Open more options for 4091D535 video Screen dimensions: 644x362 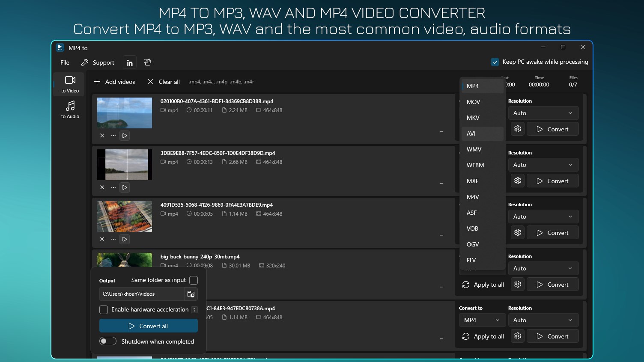pyautogui.click(x=113, y=239)
